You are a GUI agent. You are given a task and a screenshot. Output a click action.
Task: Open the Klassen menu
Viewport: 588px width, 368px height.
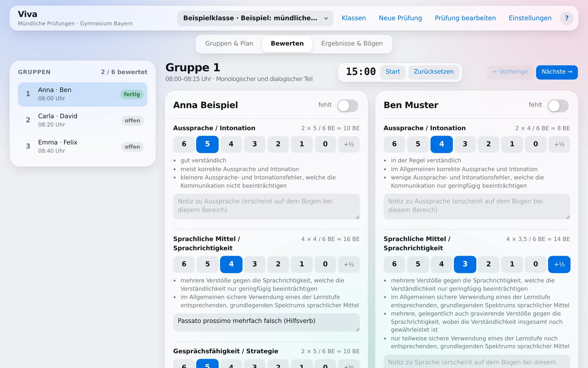(x=354, y=18)
